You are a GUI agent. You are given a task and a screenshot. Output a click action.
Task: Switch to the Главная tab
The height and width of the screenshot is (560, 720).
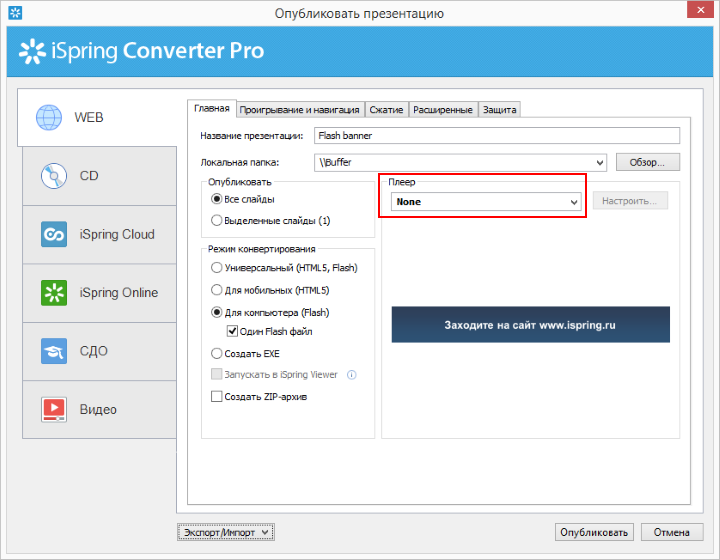(212, 108)
